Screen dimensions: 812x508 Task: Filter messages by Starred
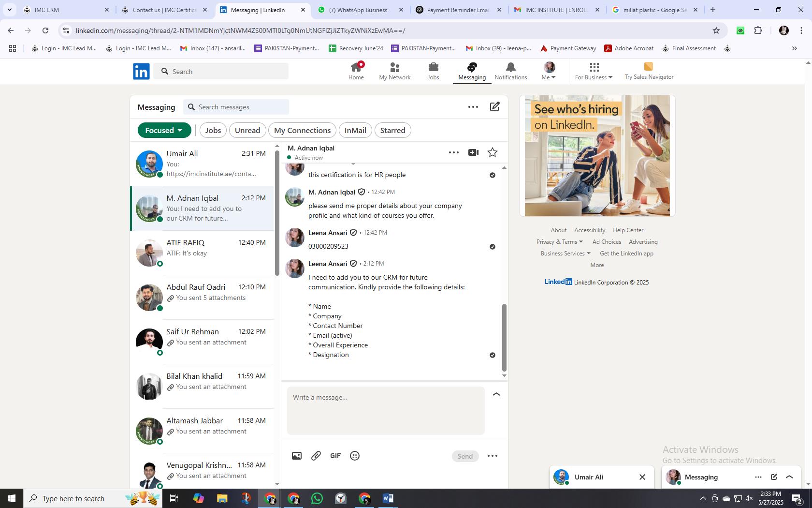click(x=392, y=130)
